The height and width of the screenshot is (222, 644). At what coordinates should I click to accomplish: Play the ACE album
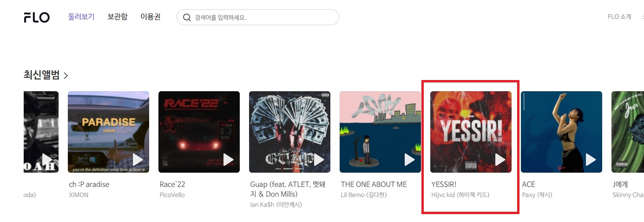click(x=591, y=160)
